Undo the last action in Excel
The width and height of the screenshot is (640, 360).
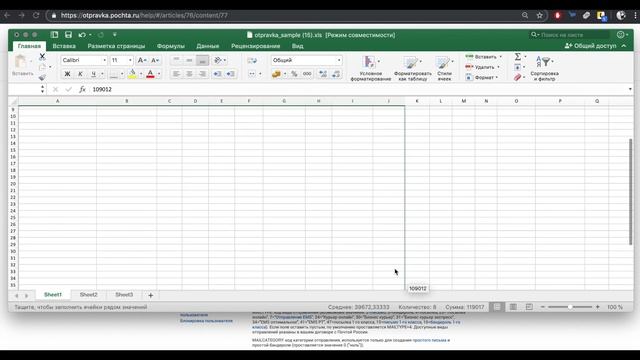tap(82, 35)
